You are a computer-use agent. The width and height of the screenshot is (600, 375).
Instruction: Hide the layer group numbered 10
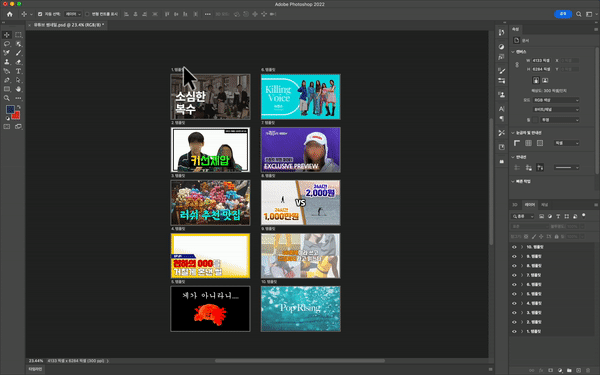click(x=514, y=247)
